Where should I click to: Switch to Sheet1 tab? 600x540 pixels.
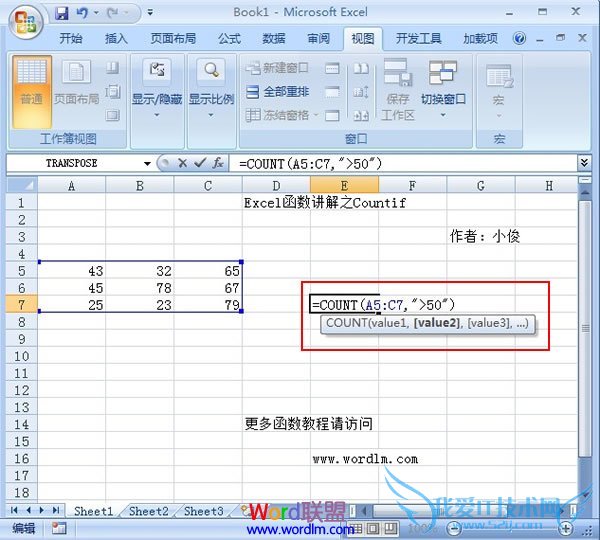[x=94, y=511]
